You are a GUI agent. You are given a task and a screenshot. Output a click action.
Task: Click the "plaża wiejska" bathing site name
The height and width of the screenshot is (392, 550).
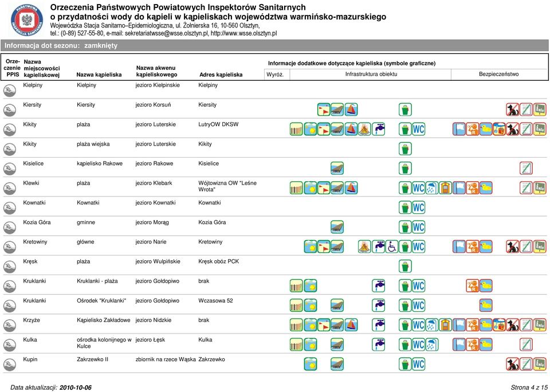[x=93, y=144]
